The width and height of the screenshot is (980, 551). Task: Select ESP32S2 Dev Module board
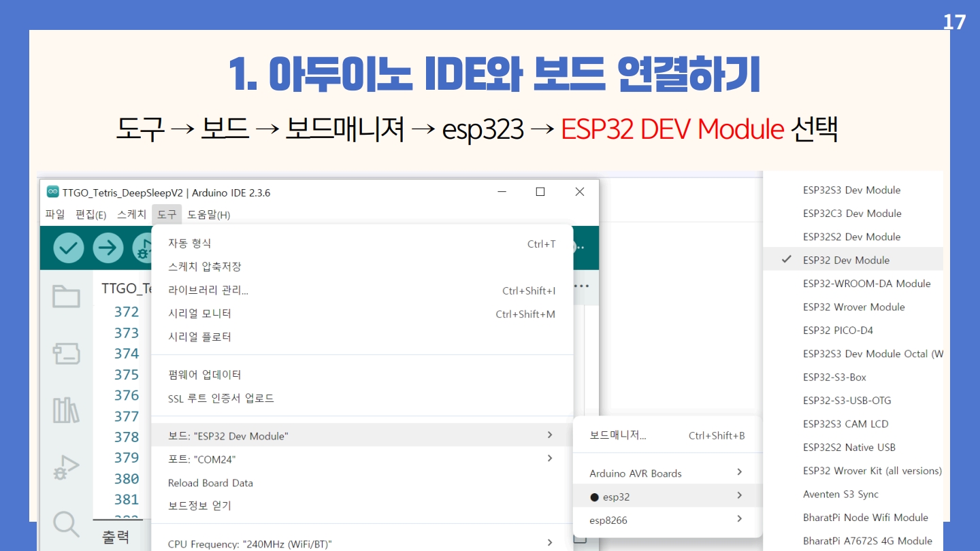[853, 237]
